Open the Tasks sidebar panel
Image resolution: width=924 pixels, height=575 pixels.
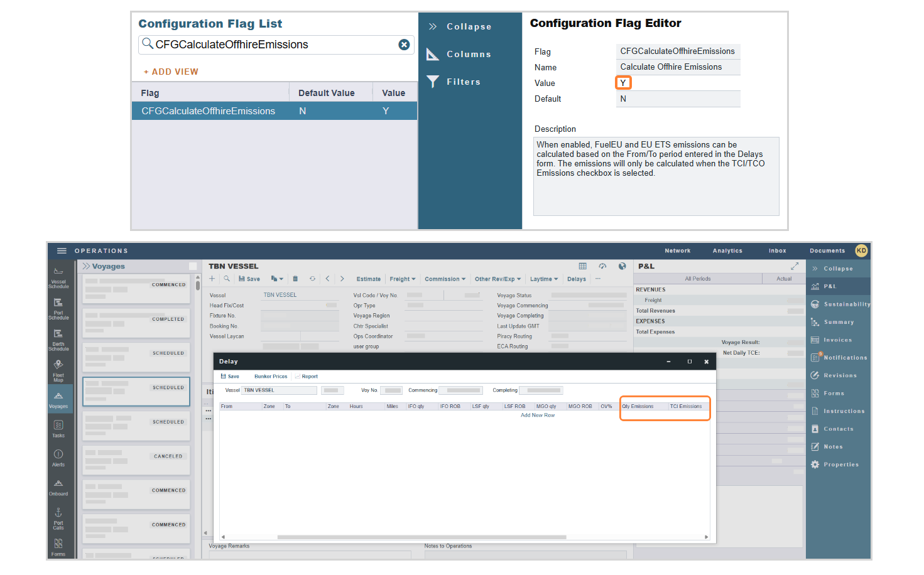pyautogui.click(x=58, y=426)
